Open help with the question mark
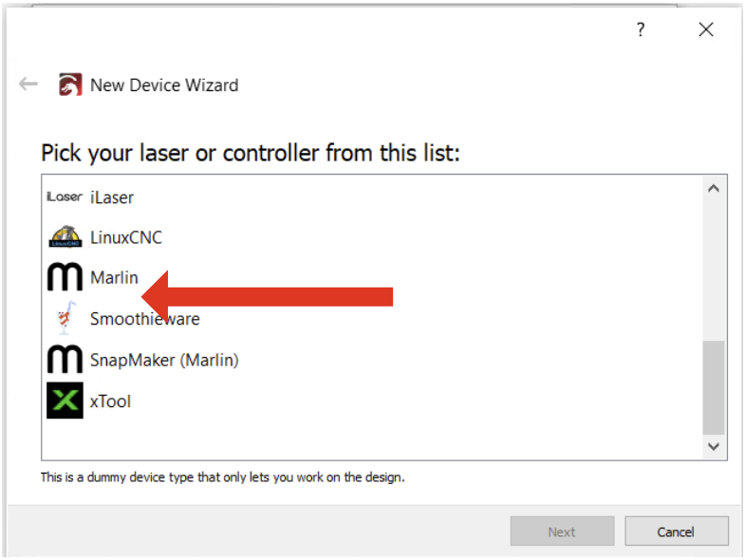Viewport: 745px width, 560px height. pos(641,29)
